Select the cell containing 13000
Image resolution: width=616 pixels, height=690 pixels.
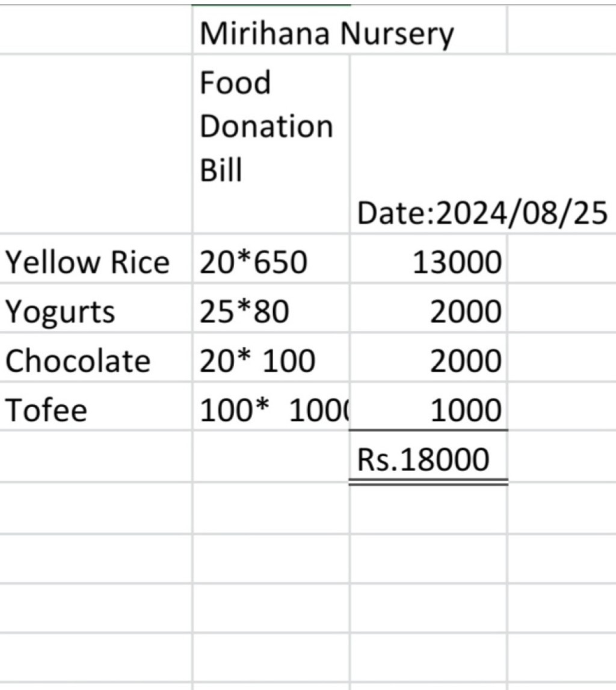pos(428,258)
